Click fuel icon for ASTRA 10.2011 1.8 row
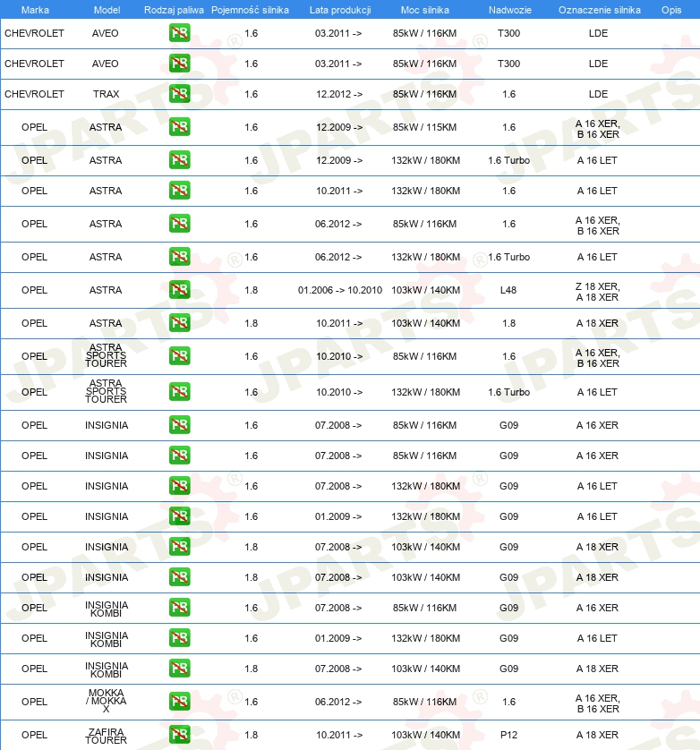The image size is (700, 750). coord(179,323)
